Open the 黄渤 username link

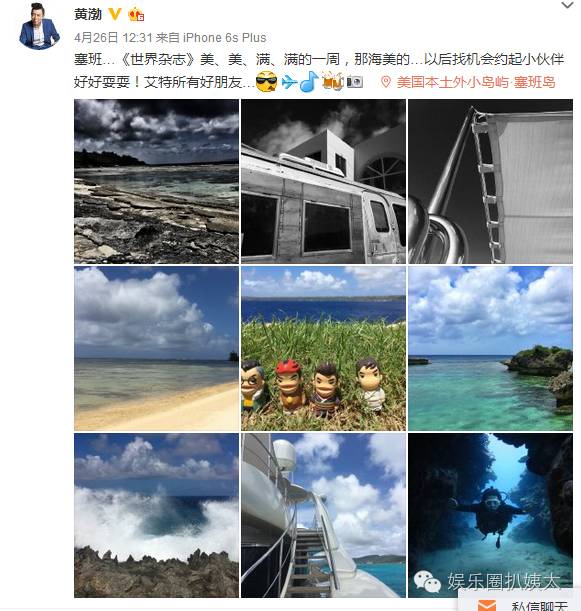(x=88, y=14)
